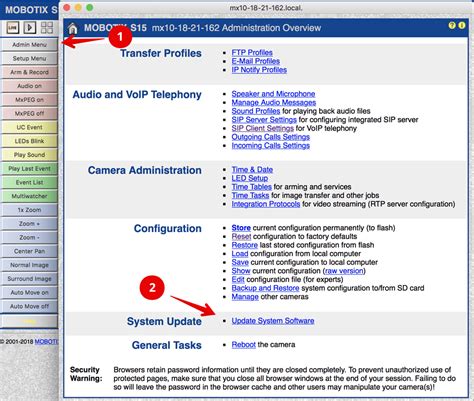Click the MultiView grid icon in back window

click(47, 27)
